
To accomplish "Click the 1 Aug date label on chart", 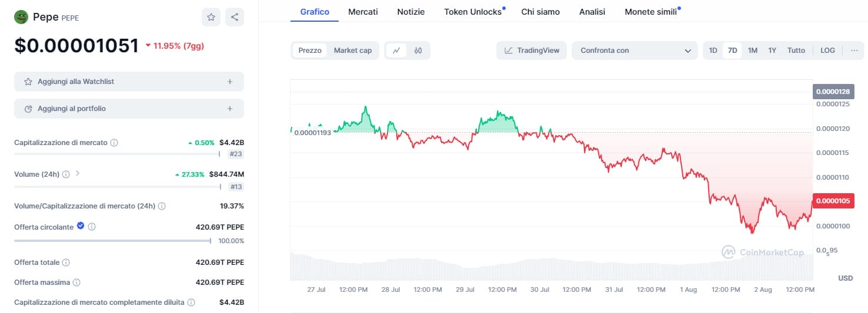I will click(689, 290).
